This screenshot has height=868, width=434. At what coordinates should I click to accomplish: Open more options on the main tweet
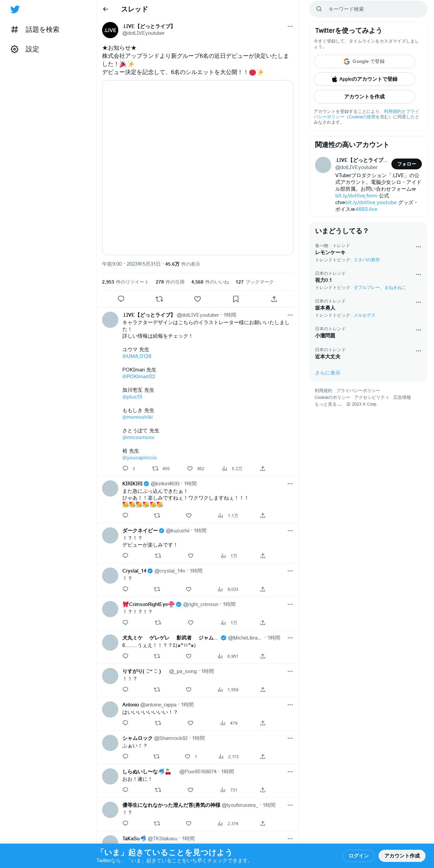(x=290, y=26)
